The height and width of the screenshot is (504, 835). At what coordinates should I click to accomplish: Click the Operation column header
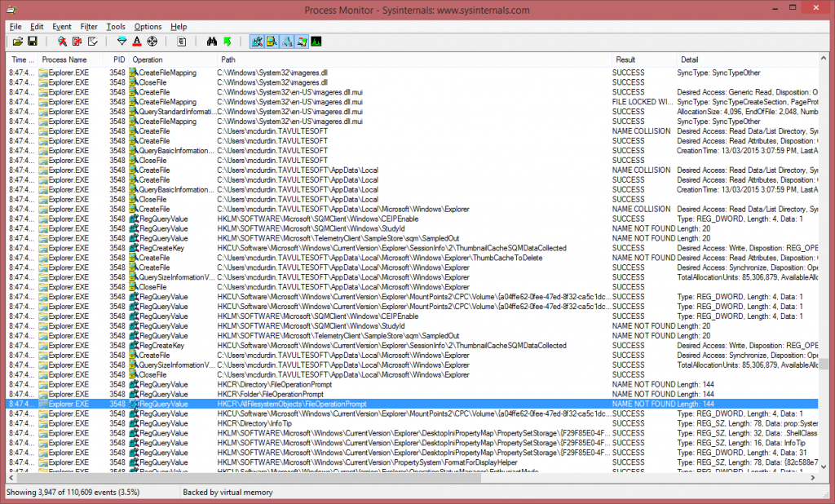[x=173, y=60]
